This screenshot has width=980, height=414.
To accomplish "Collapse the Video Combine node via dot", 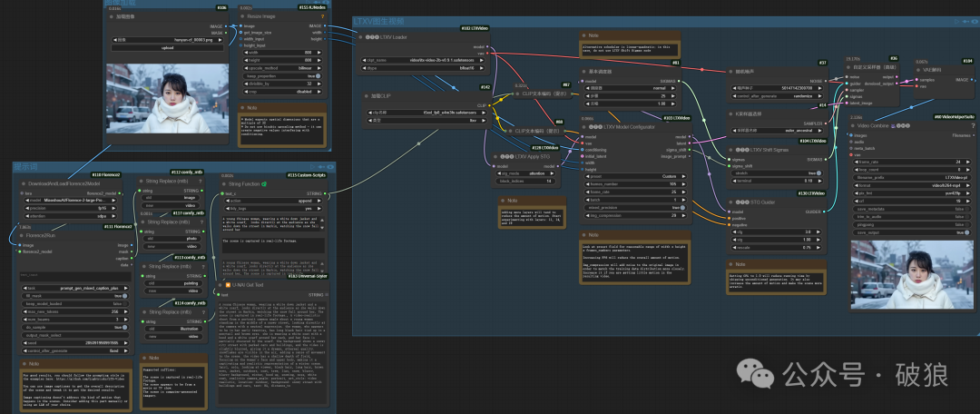I will (851, 125).
